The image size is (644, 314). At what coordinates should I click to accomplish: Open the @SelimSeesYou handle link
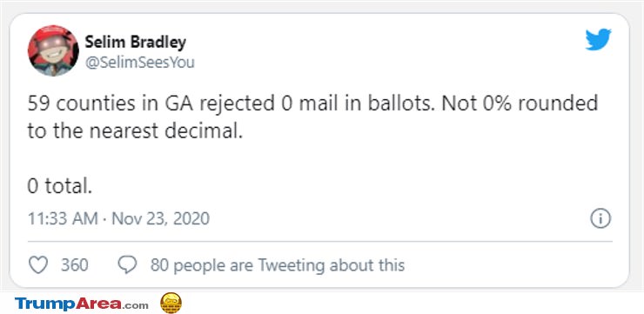click(139, 63)
